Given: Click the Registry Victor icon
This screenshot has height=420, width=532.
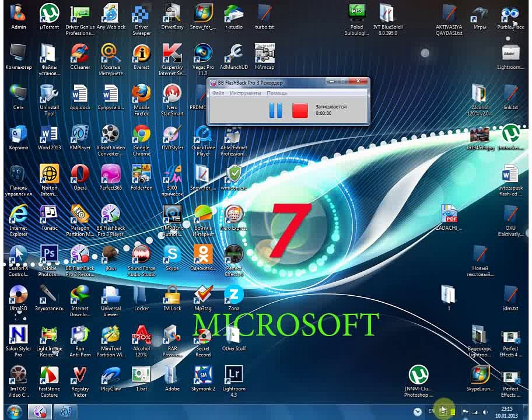Looking at the screenshot, I should 80,381.
